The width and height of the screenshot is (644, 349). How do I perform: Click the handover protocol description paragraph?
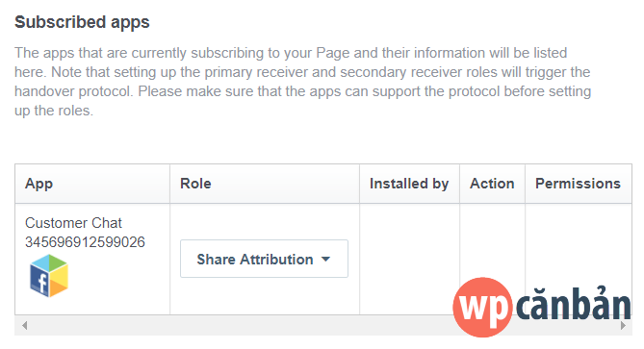tap(302, 82)
